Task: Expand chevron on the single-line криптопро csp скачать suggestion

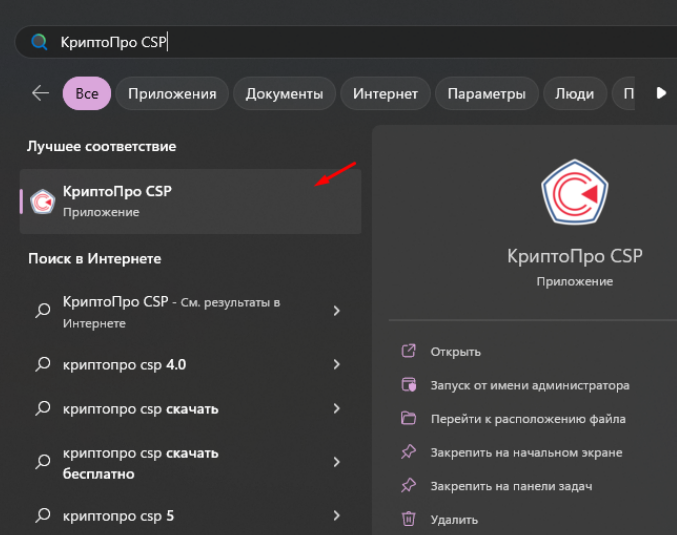Action: (x=337, y=408)
